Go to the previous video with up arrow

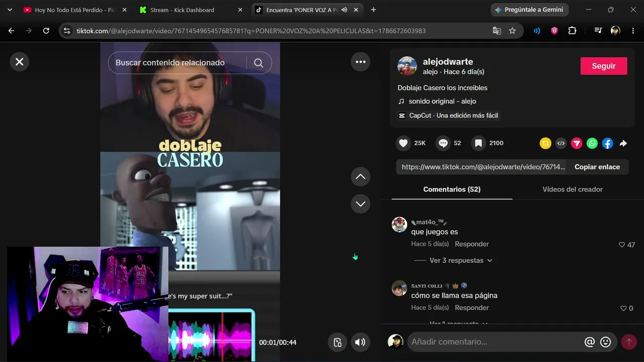360,176
